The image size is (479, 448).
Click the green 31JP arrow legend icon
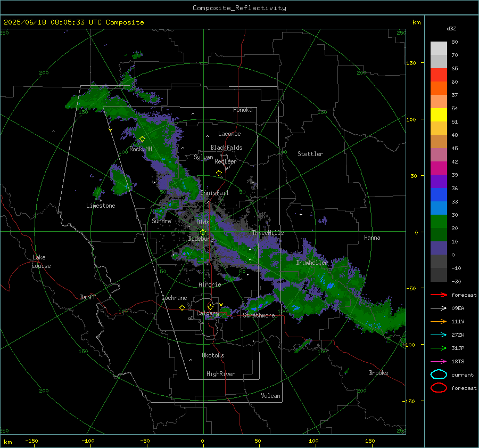(439, 348)
